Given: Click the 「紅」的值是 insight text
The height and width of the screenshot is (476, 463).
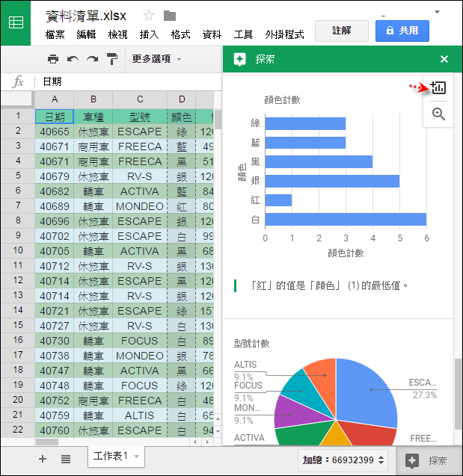Looking at the screenshot, I should point(328,285).
